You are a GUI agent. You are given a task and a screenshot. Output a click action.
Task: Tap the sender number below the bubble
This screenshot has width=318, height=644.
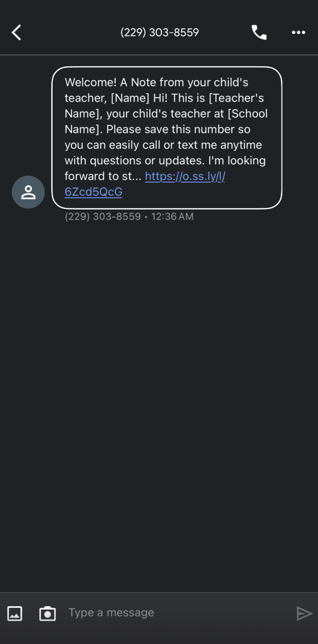coord(103,217)
